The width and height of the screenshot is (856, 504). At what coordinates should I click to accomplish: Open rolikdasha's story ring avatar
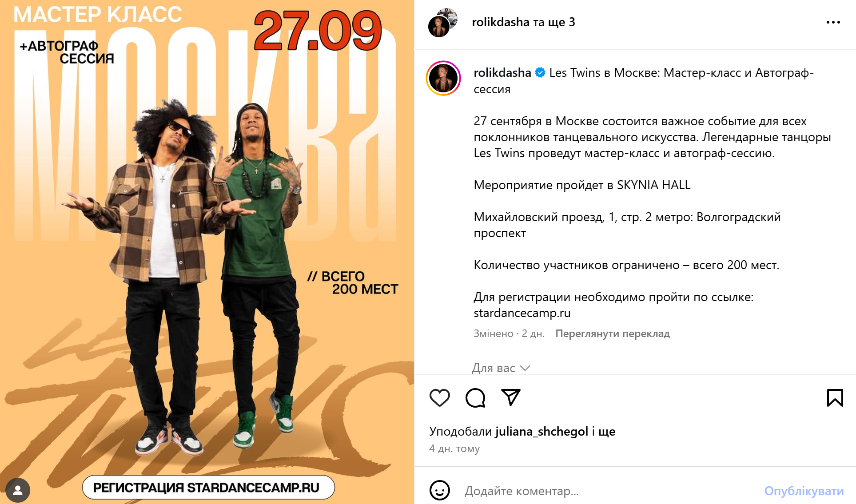(443, 78)
